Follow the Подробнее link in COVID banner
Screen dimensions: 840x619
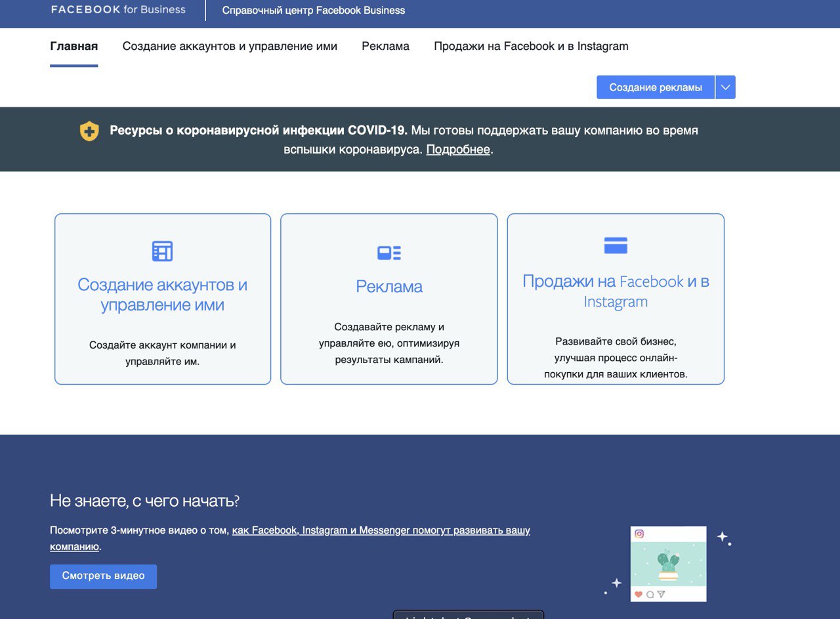click(x=458, y=149)
